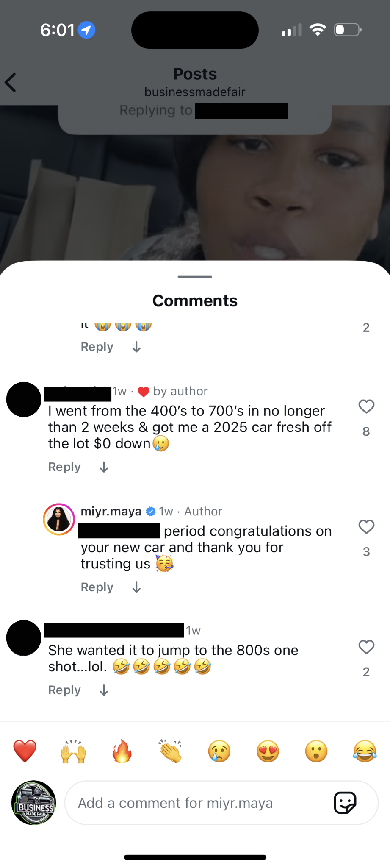Tap miyr.maya's profile picture
This screenshot has width=390, height=868.
(59, 519)
